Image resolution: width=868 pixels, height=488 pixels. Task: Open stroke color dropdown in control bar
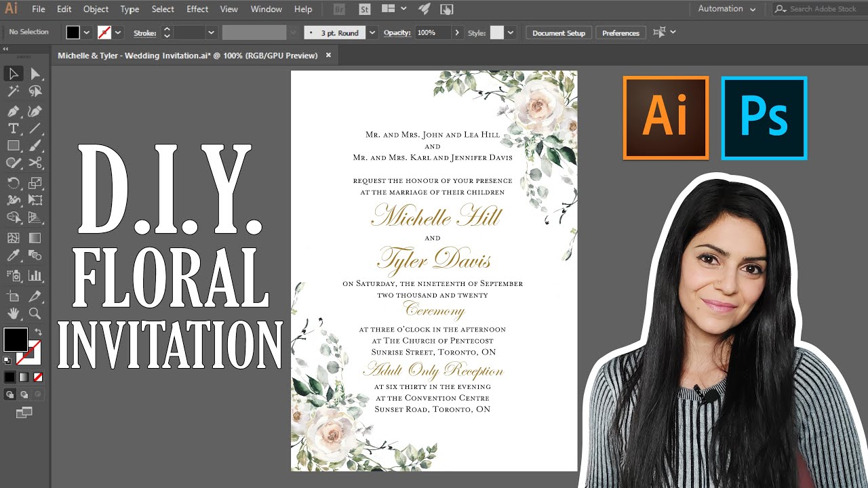[118, 33]
